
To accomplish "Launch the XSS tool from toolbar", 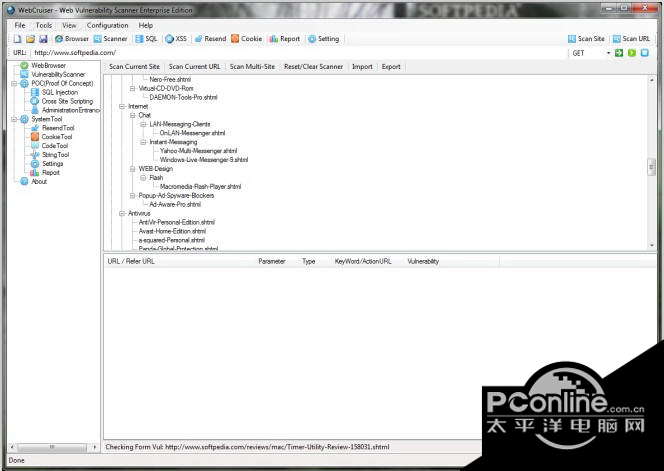I will coord(176,39).
